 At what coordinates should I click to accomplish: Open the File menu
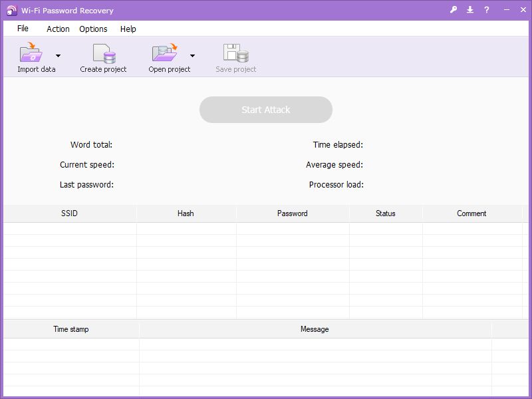(x=23, y=29)
